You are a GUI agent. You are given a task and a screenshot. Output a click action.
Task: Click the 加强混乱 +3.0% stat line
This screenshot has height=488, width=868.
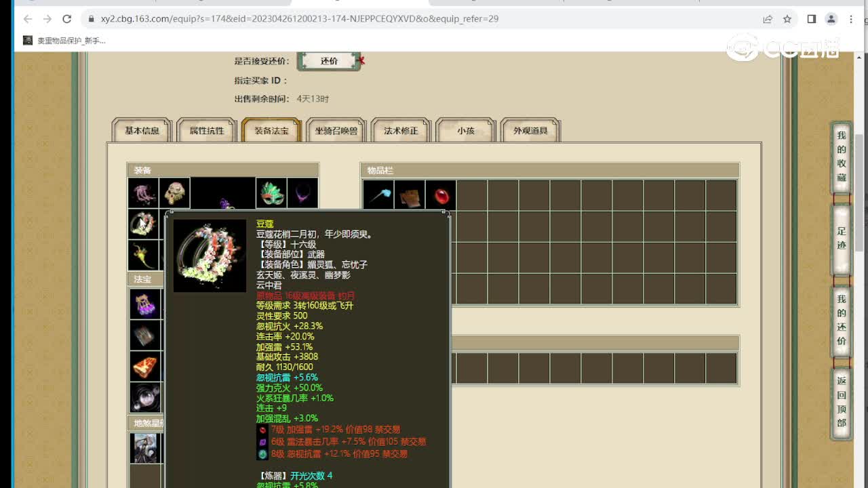click(x=287, y=418)
